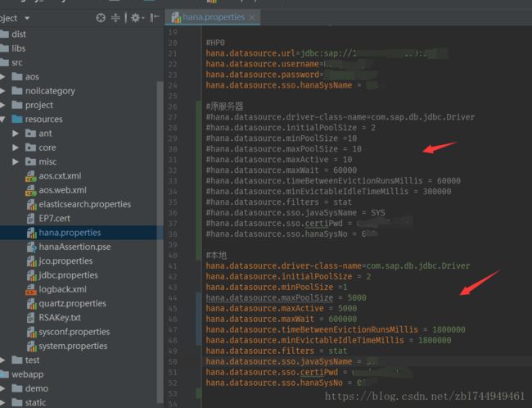
Task: Expand the core folder
Action: point(16,147)
